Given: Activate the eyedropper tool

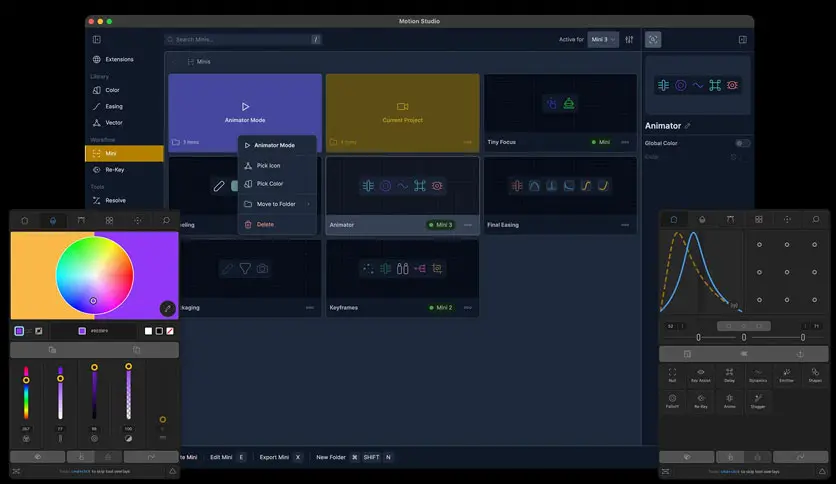Looking at the screenshot, I should (167, 309).
